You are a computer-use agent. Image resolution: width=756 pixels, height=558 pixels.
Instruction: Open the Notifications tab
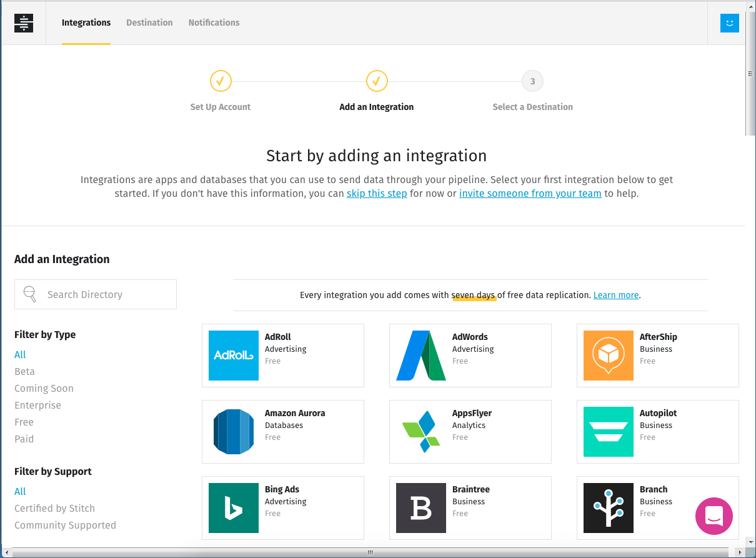tap(214, 22)
